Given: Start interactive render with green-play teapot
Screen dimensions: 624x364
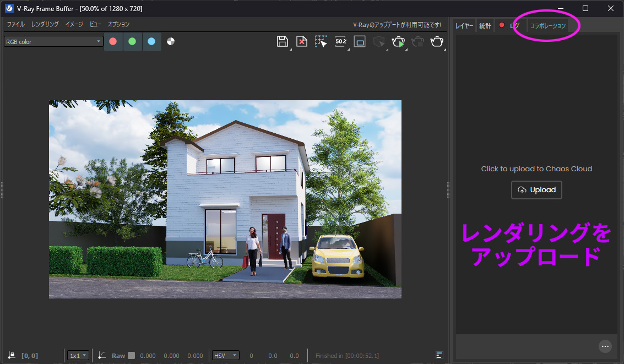Looking at the screenshot, I should click(x=398, y=42).
